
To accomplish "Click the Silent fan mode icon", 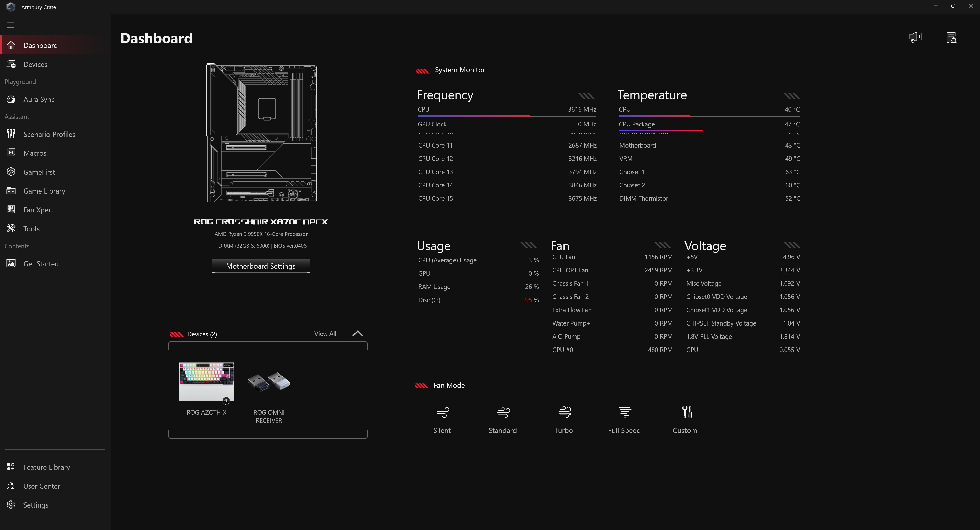I will click(443, 412).
